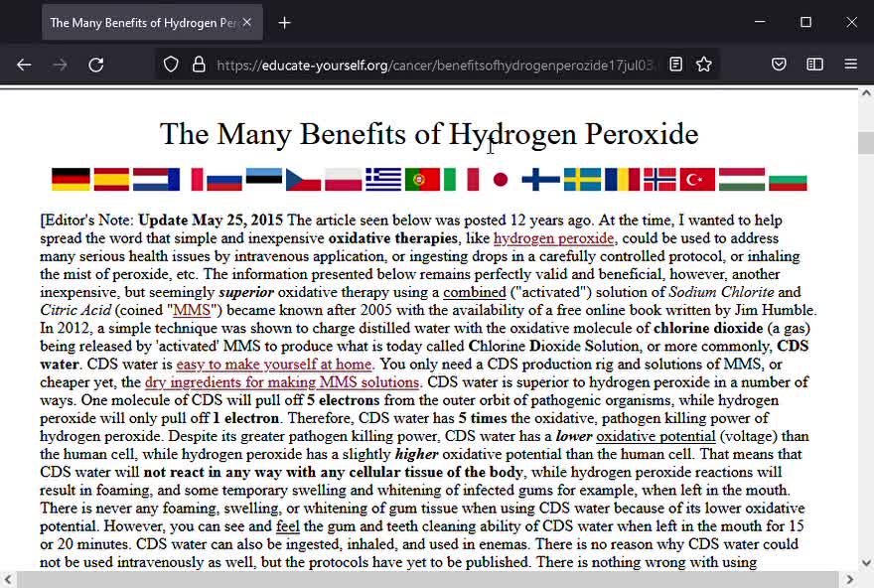Select the Bulgarian flag translation

coord(788,180)
